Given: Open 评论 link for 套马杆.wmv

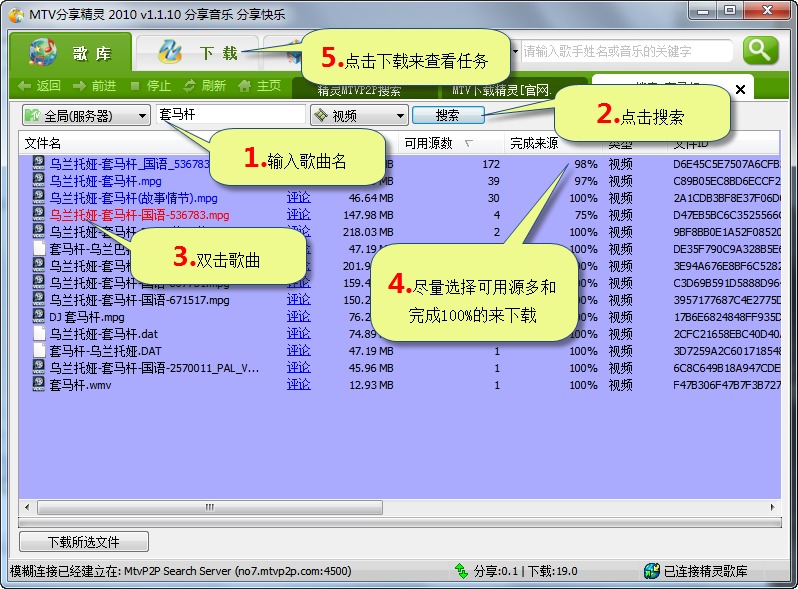Looking at the screenshot, I should tap(298, 385).
